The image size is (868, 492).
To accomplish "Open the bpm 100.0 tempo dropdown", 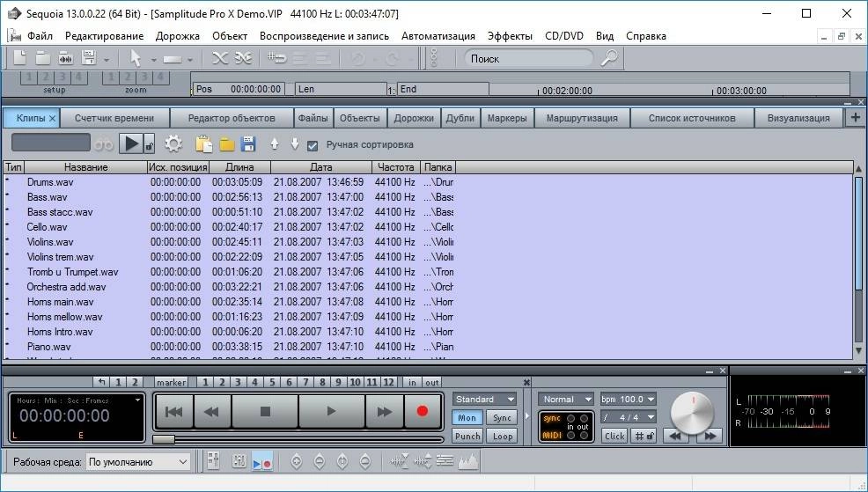I will pyautogui.click(x=629, y=399).
